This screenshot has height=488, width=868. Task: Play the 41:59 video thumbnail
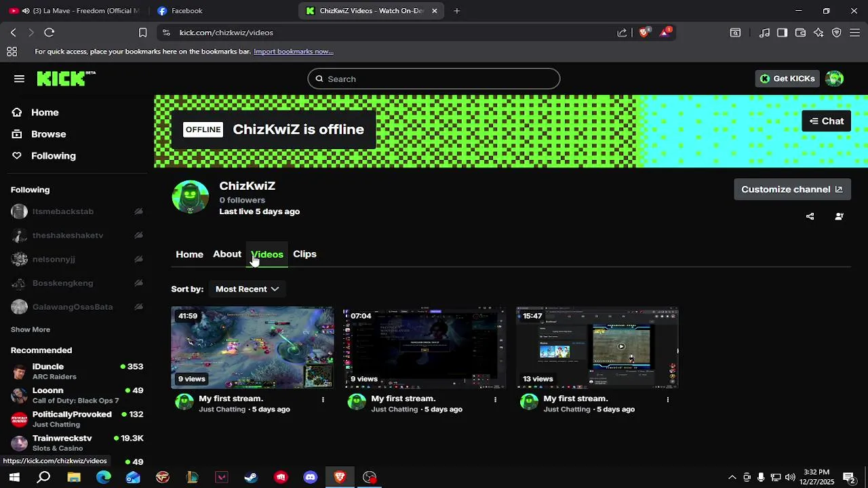(252, 348)
